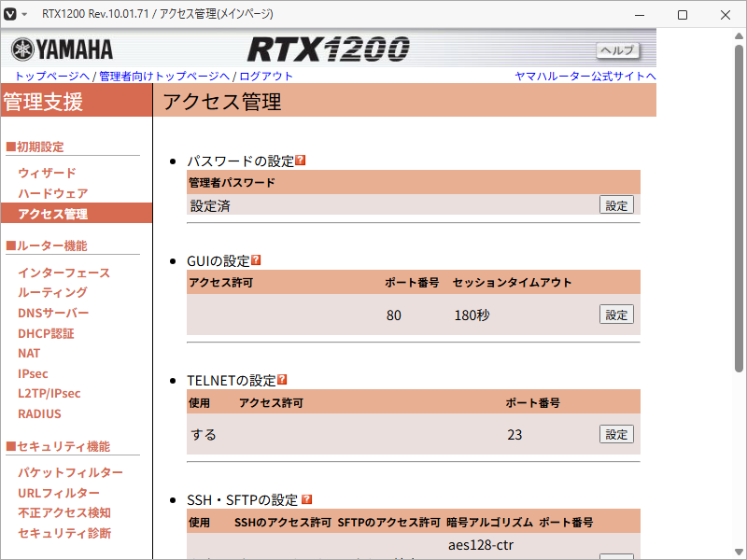Maximize the browser window
The width and height of the screenshot is (747, 560).
[683, 15]
